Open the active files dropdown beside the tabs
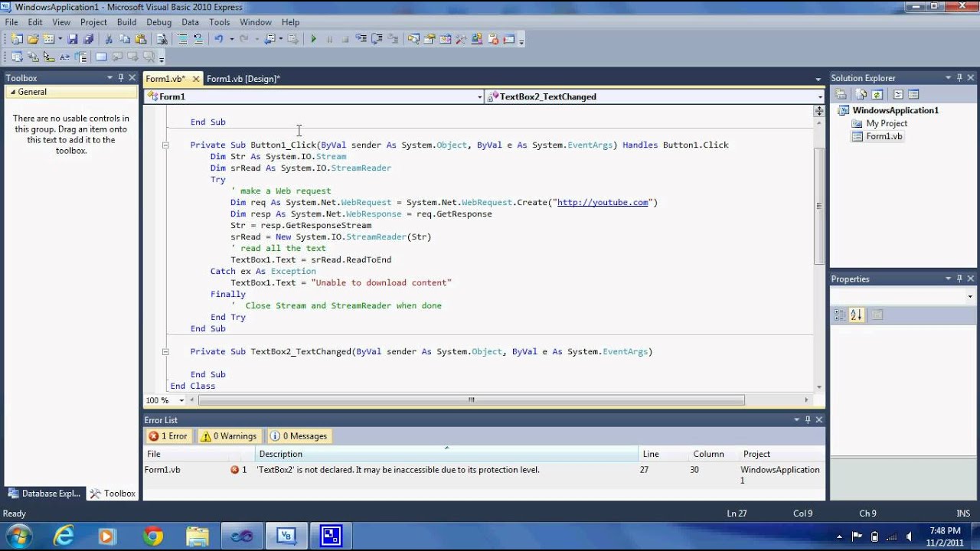Screen dimensions: 980x551 click(x=818, y=79)
